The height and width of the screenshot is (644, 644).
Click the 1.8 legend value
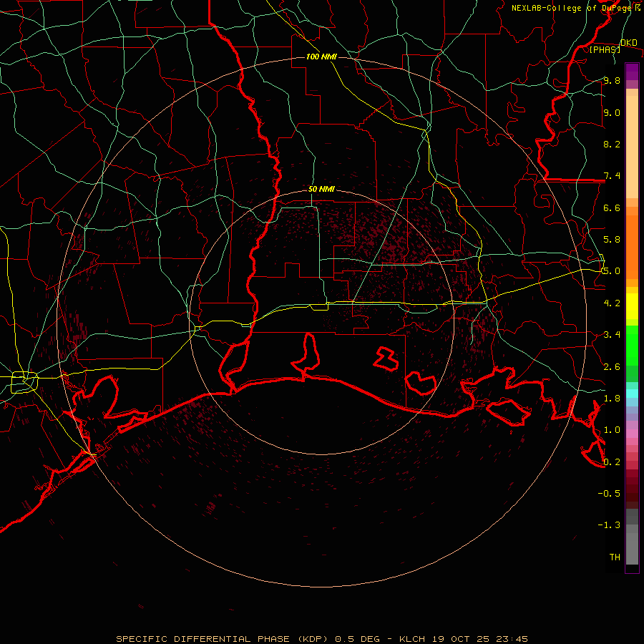pos(612,399)
